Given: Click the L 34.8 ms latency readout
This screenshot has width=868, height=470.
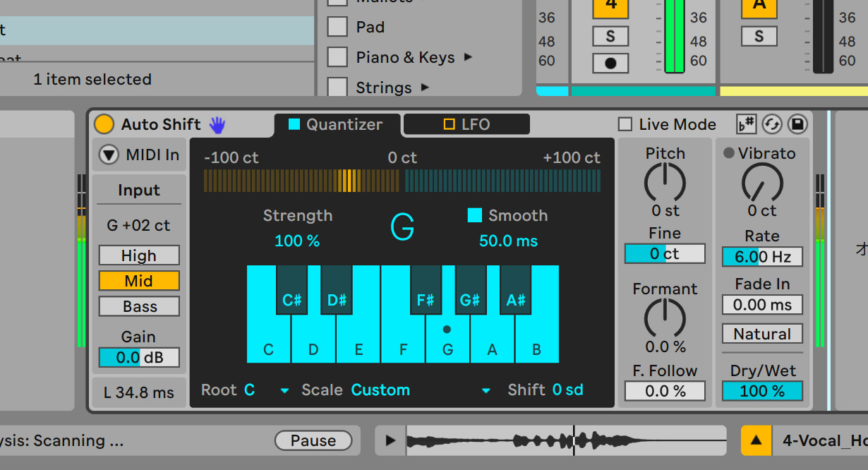Looking at the screenshot, I should [139, 393].
